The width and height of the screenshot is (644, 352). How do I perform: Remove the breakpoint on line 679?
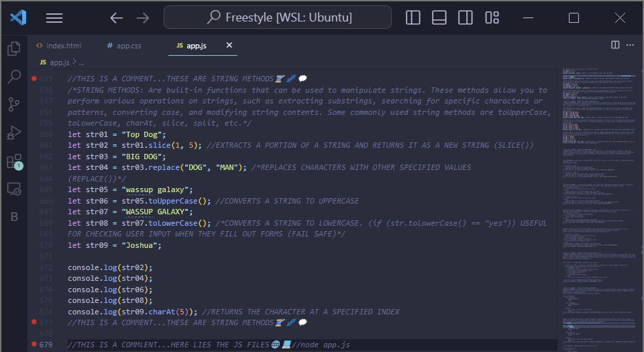click(x=34, y=344)
